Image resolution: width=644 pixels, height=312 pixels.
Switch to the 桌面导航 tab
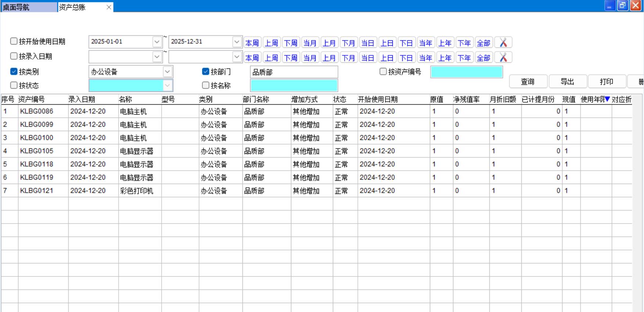[x=29, y=7]
